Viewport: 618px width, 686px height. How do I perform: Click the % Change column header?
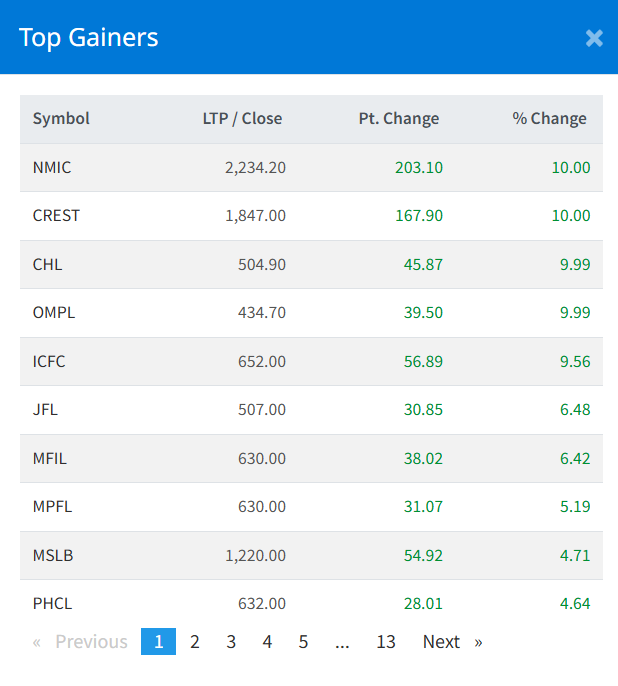(x=549, y=118)
